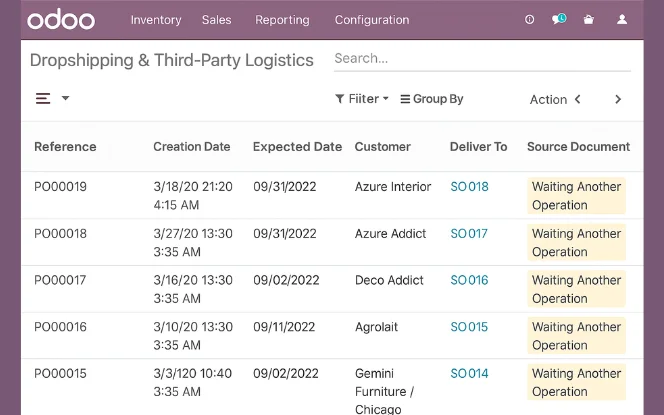Open the SO017 link
Screen dimensions: 664x415
(x=469, y=234)
